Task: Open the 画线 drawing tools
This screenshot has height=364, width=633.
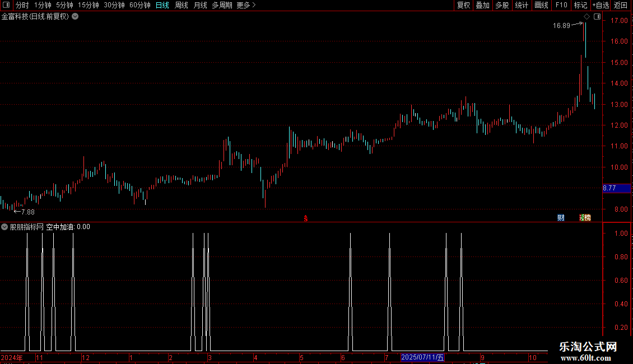Action: point(541,5)
